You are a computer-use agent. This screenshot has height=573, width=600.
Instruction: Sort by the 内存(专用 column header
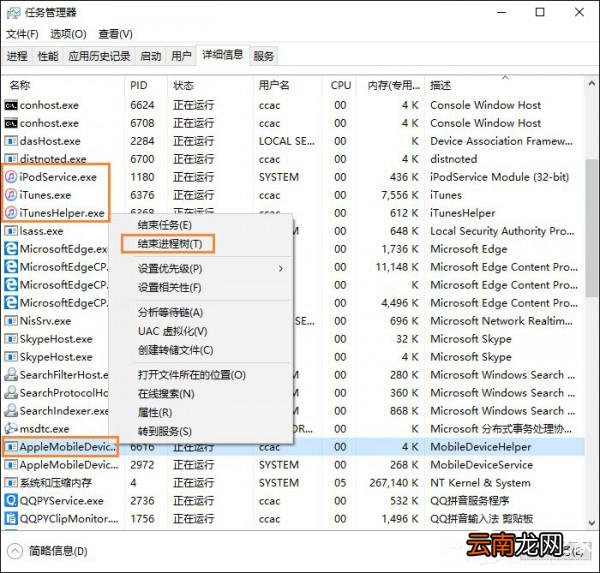pyautogui.click(x=391, y=85)
